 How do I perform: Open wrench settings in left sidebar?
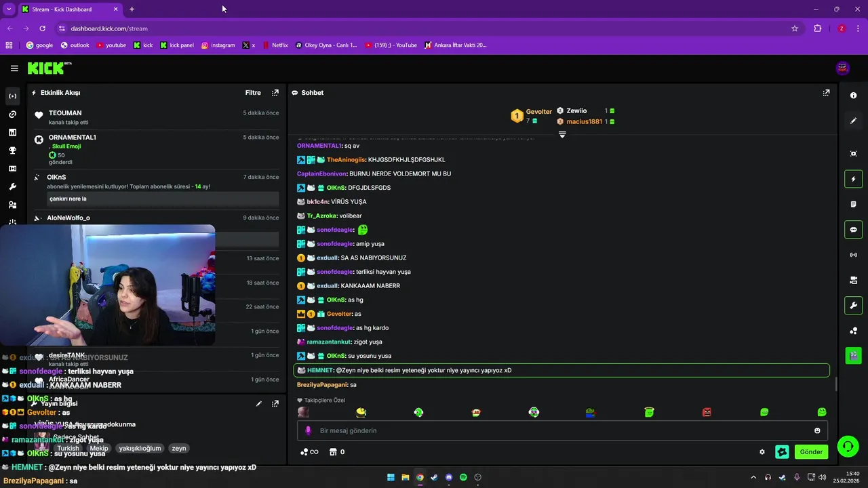point(12,186)
